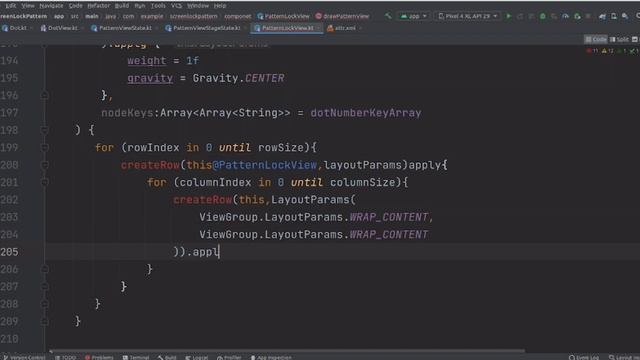Click the green check inspection indicator
Viewport: 640px width, 360px height.
(x=633, y=51)
